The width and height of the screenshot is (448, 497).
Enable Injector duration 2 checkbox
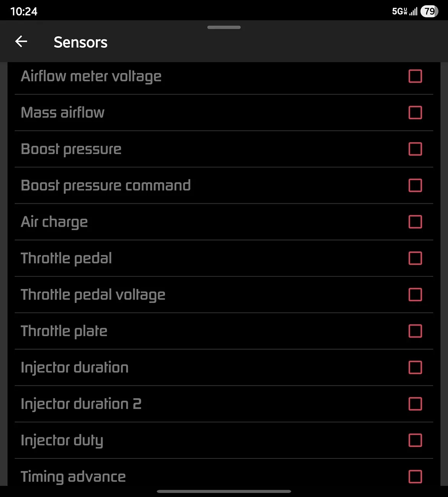pos(415,404)
